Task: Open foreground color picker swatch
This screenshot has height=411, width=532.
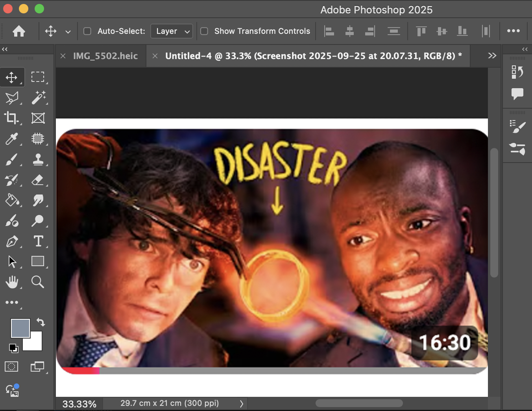Action: pyautogui.click(x=20, y=328)
